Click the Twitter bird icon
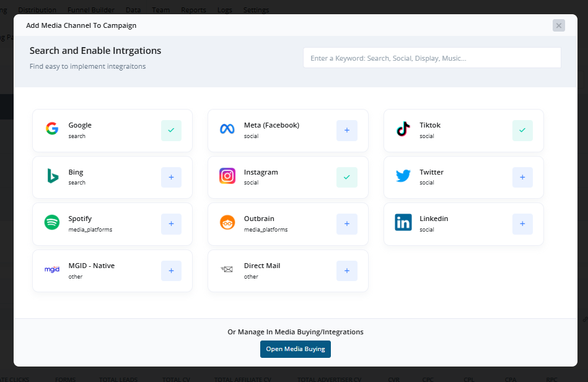Screen dimensions: 588x382 [x=403, y=175]
